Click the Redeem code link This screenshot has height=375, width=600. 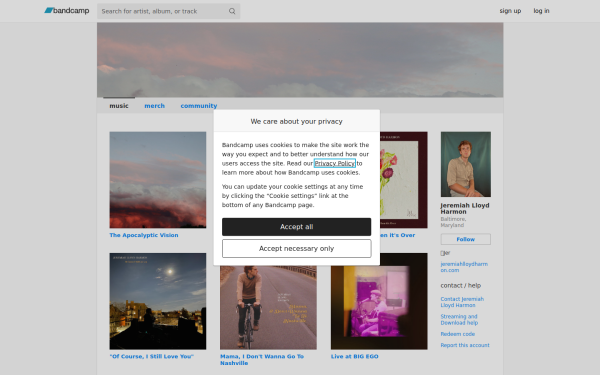click(x=458, y=334)
